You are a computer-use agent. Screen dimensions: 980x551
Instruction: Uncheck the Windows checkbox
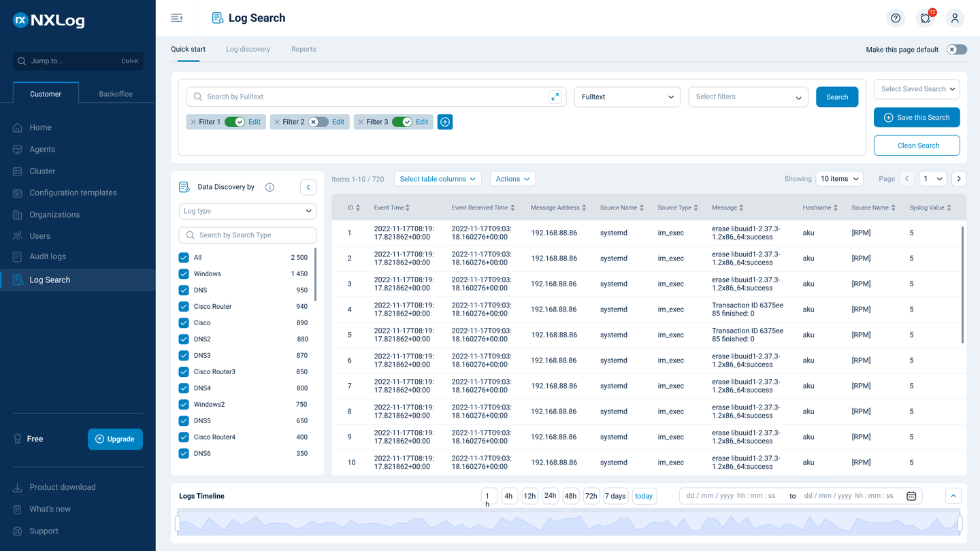[x=184, y=273]
